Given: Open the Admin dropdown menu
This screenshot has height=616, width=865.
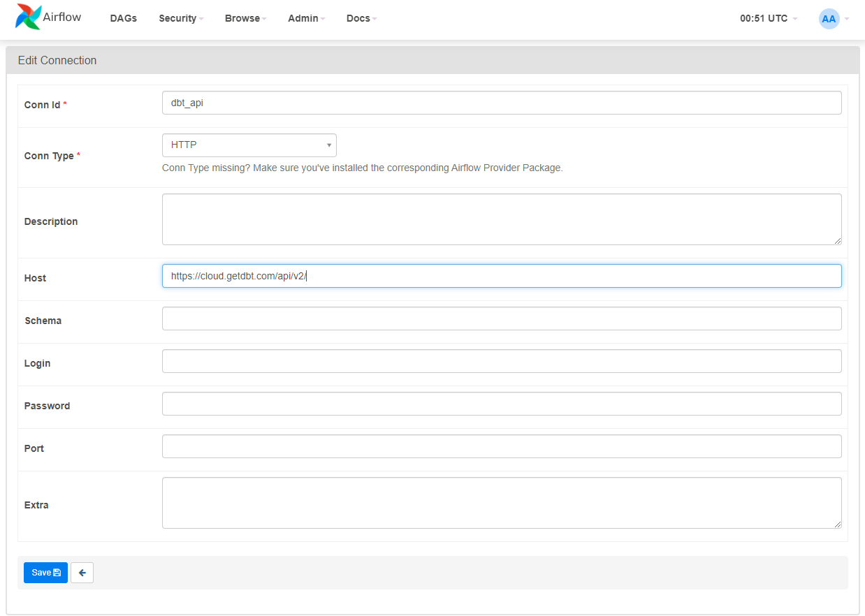Looking at the screenshot, I should click(306, 19).
